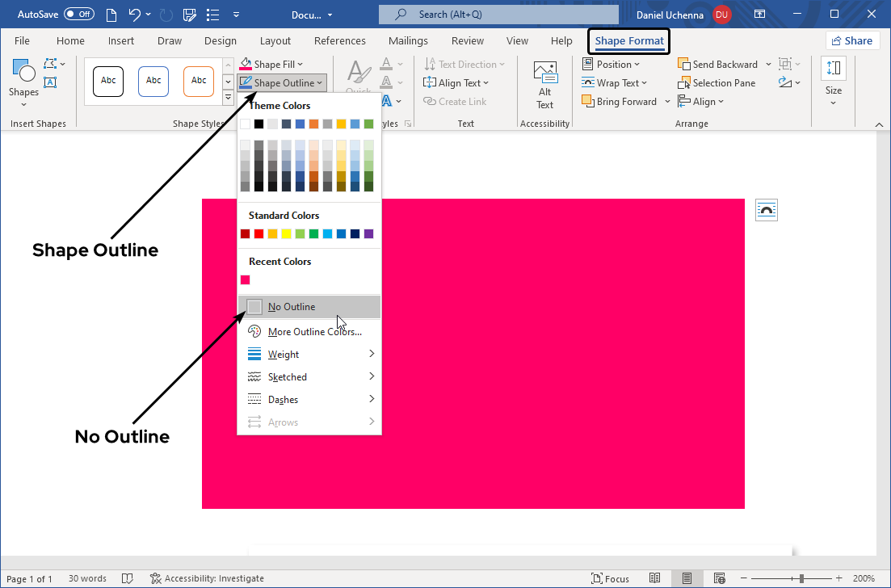
Task: Pick the pink recent color swatch
Action: [245, 280]
